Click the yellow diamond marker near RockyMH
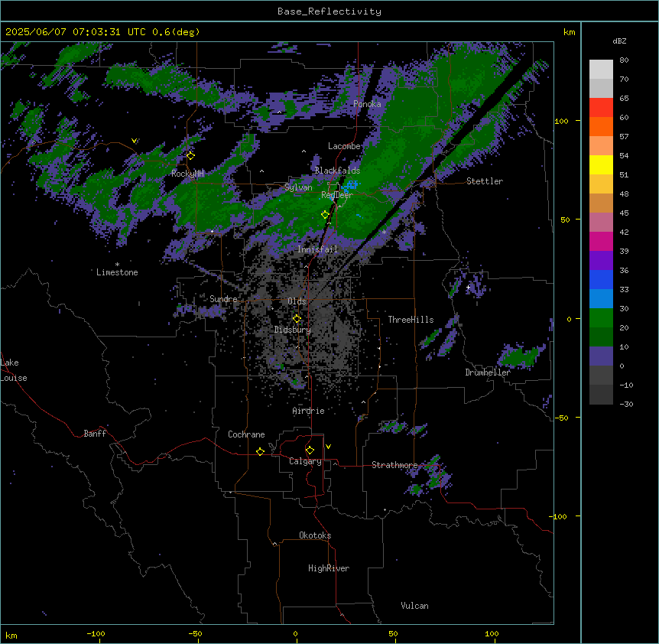The image size is (659, 644). 190,156
